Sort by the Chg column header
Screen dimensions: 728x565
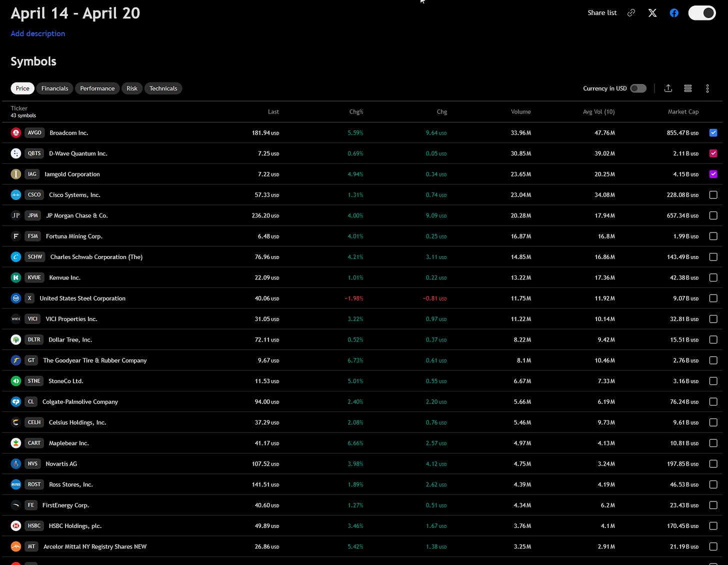click(x=441, y=112)
